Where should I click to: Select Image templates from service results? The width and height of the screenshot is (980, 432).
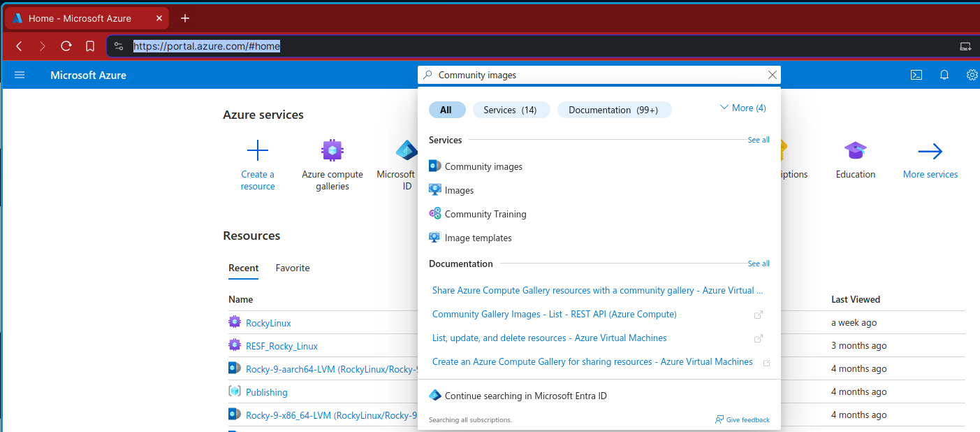[x=478, y=238]
